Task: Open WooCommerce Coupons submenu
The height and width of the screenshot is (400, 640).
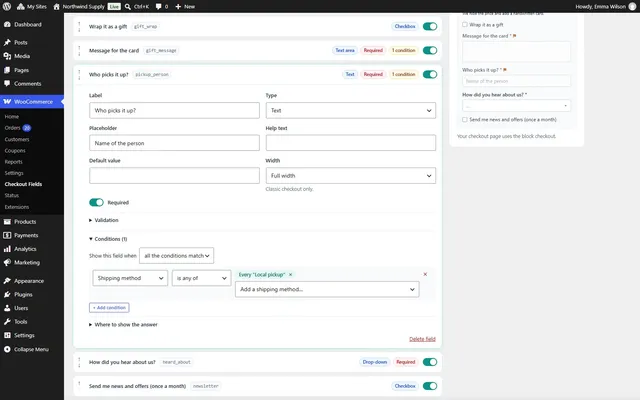Action: [x=15, y=151]
